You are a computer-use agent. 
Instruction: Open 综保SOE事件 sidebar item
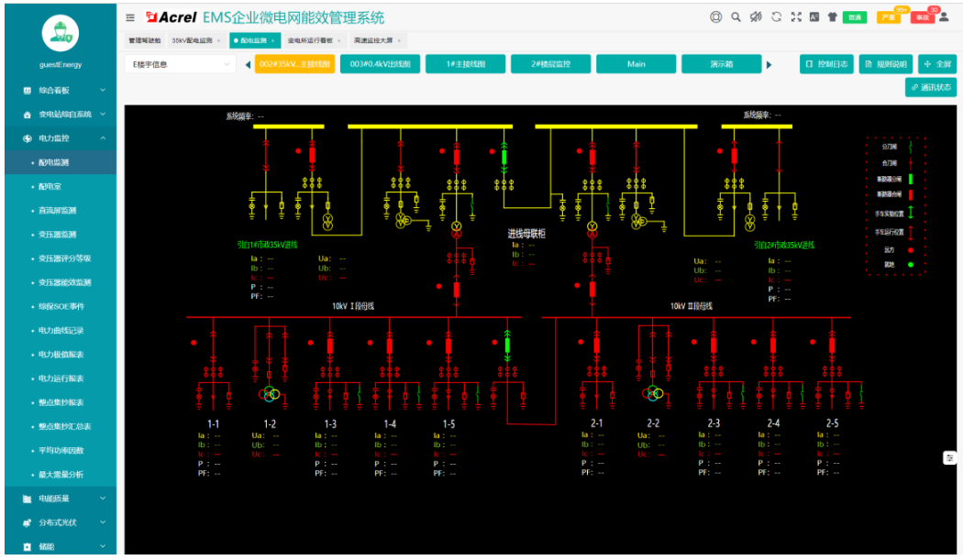tap(61, 306)
